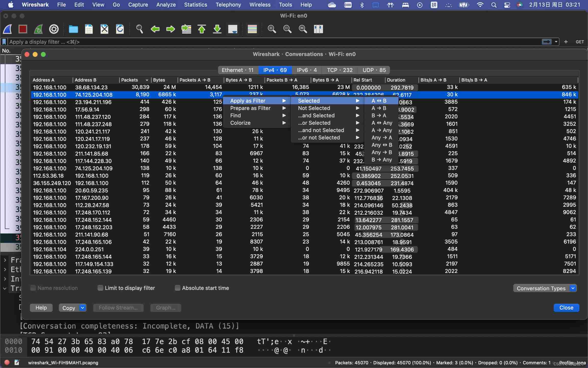Click GET filter button
588x368 pixels.
(580, 42)
